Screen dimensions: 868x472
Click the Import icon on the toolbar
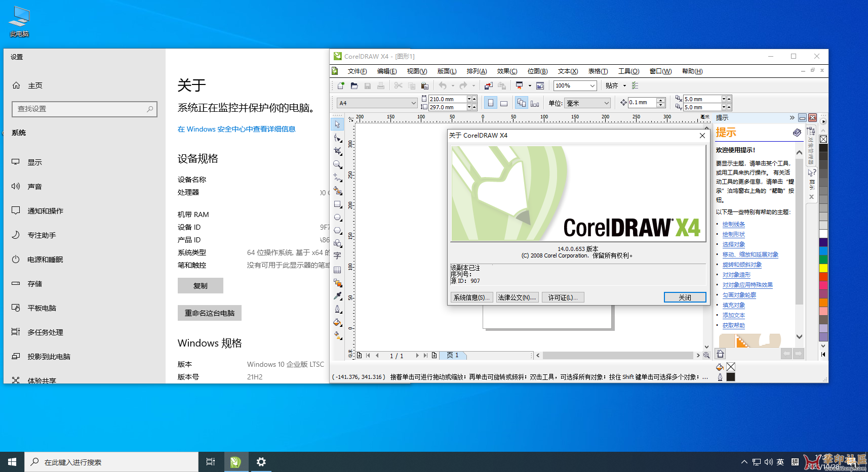pos(488,85)
